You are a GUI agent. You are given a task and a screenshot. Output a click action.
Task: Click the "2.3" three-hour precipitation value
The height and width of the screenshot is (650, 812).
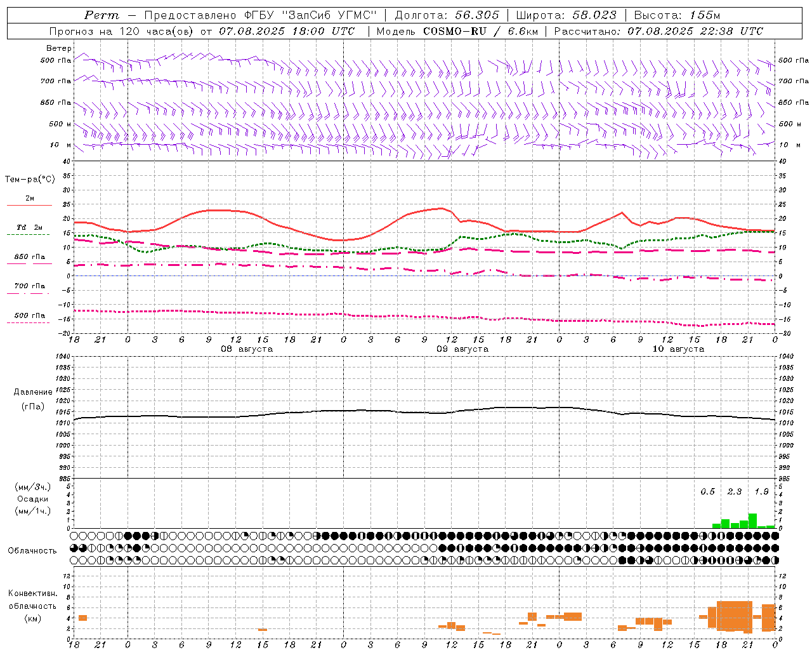[x=735, y=492]
